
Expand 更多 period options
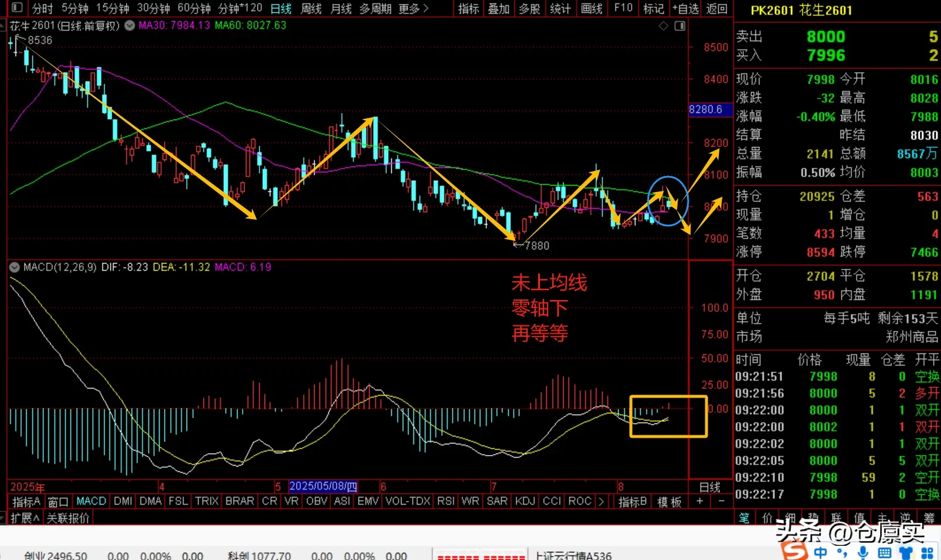413,8
